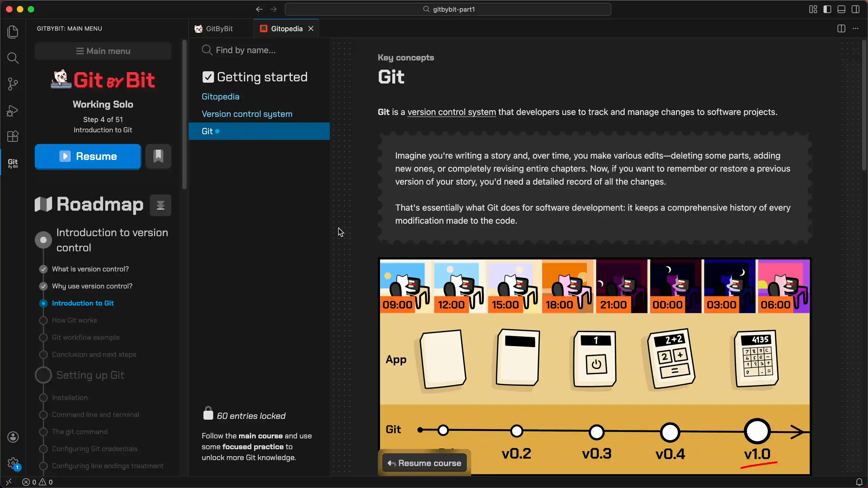This screenshot has width=868, height=488.
Task: Open the Run and Debug icon
Action: point(13,110)
